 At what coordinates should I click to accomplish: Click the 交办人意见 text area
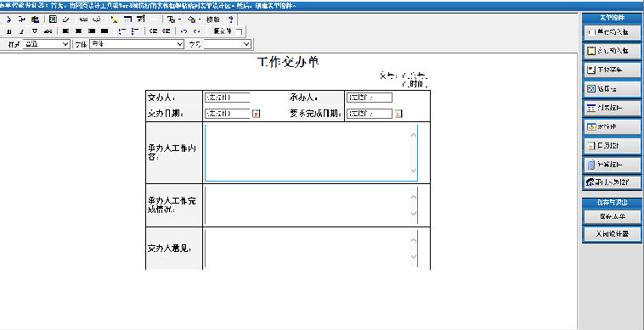click(x=311, y=248)
